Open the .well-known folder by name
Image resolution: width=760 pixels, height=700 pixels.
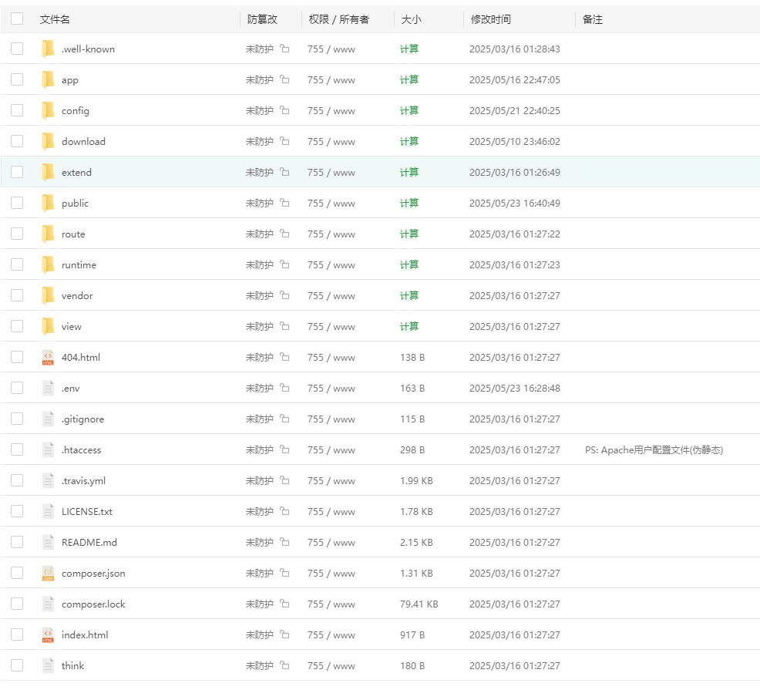(88, 49)
